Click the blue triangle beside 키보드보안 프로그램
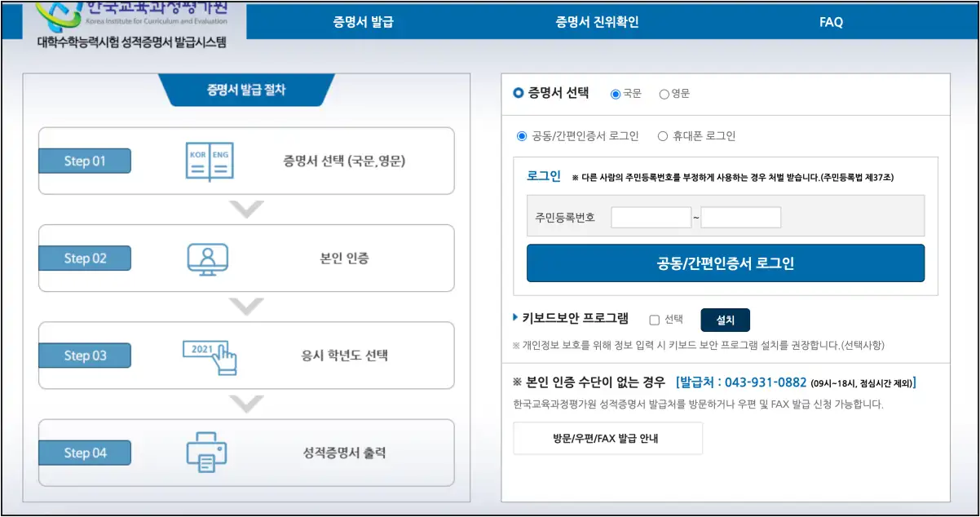This screenshot has height=517, width=980. tap(515, 318)
